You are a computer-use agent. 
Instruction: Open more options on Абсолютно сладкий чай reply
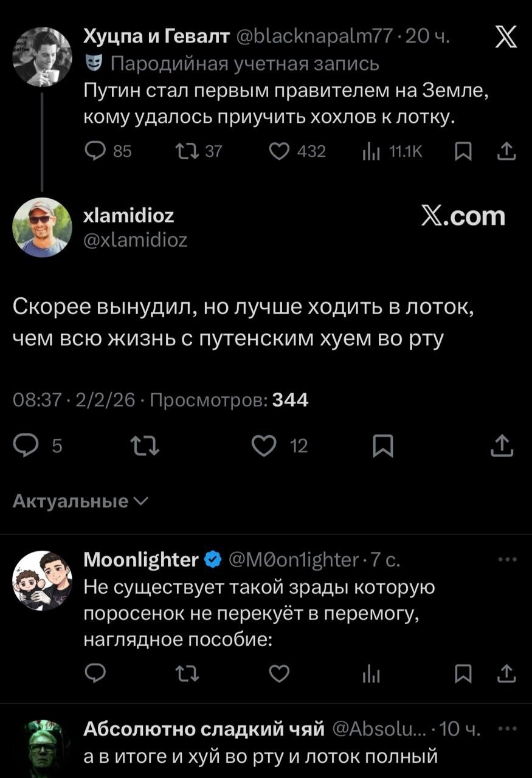[x=507, y=729]
